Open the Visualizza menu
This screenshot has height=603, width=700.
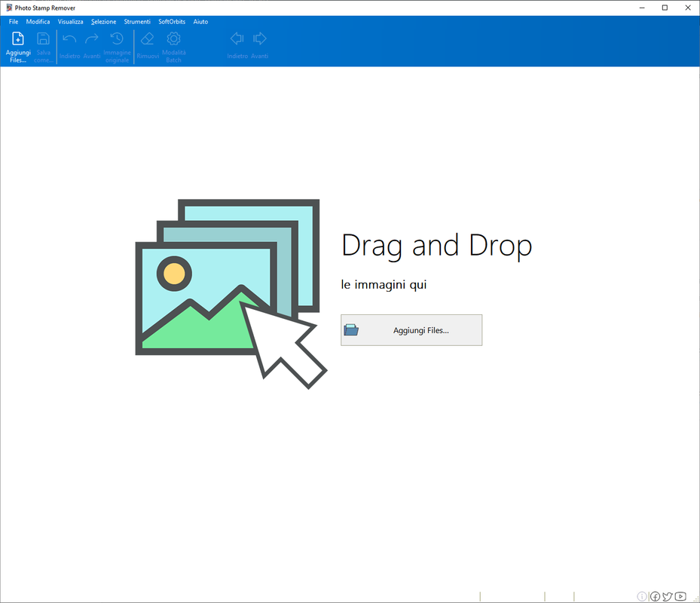pos(70,21)
